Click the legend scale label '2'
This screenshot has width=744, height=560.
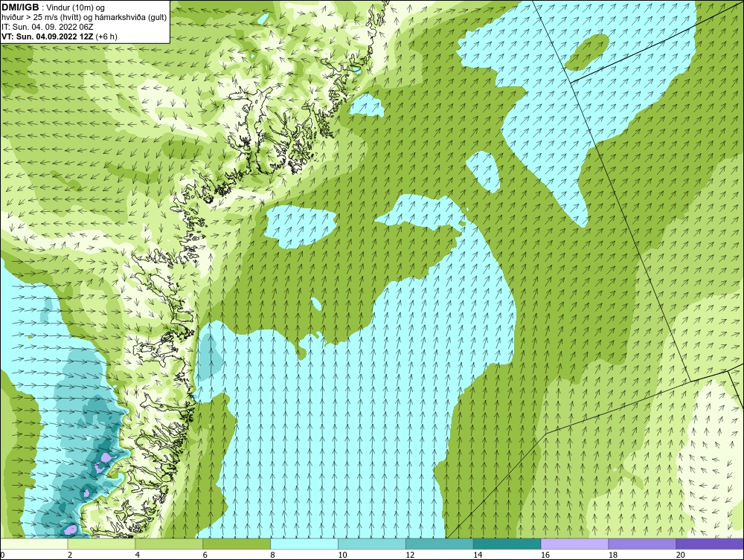click(x=70, y=555)
